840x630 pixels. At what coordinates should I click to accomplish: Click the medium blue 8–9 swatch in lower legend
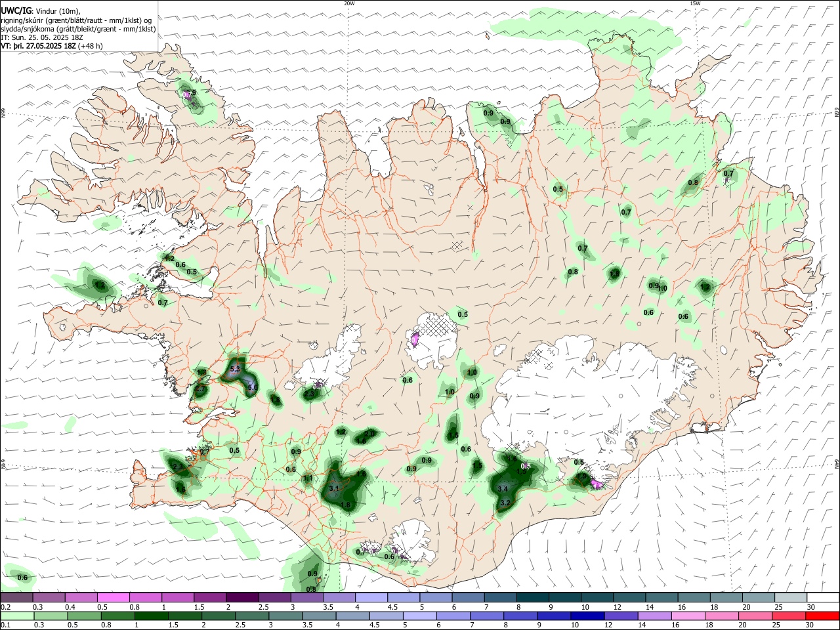pyautogui.click(x=520, y=616)
